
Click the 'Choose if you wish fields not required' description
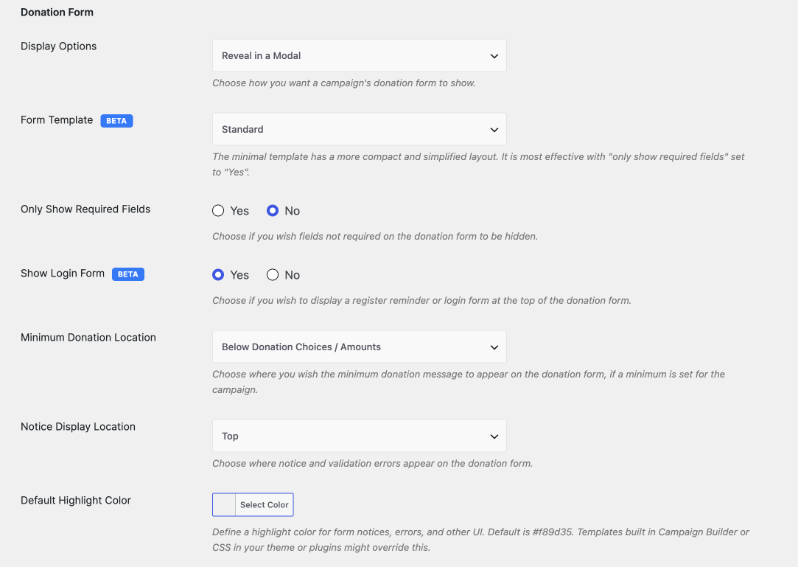[375, 236]
